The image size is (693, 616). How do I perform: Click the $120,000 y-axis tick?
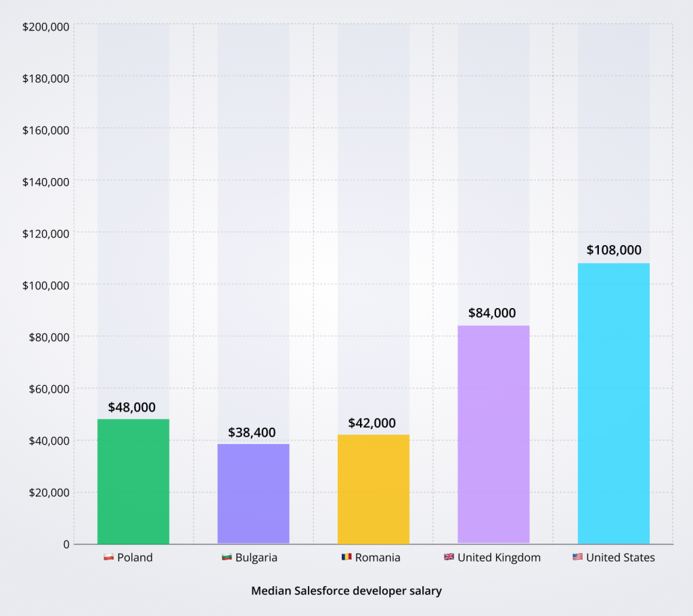[x=46, y=234]
